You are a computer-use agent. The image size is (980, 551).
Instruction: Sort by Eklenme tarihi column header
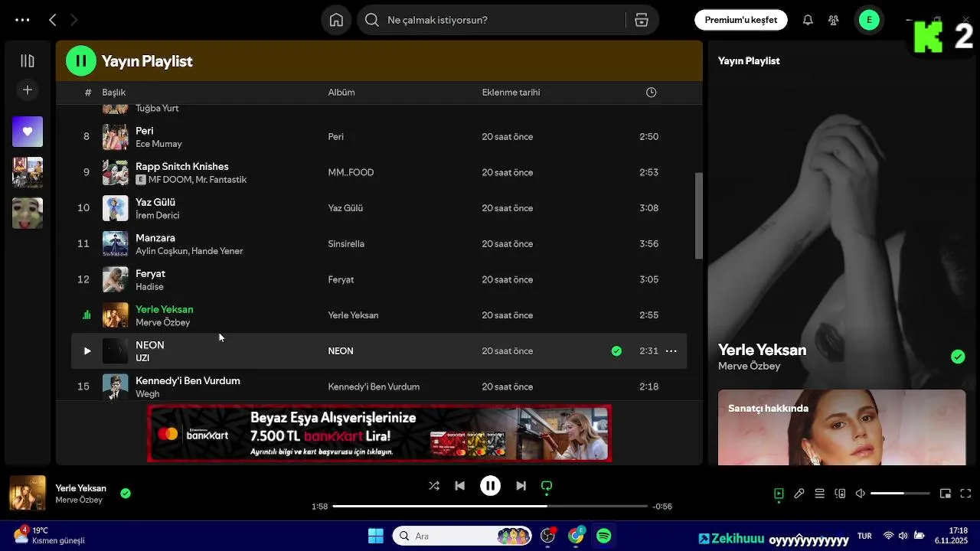pos(511,93)
